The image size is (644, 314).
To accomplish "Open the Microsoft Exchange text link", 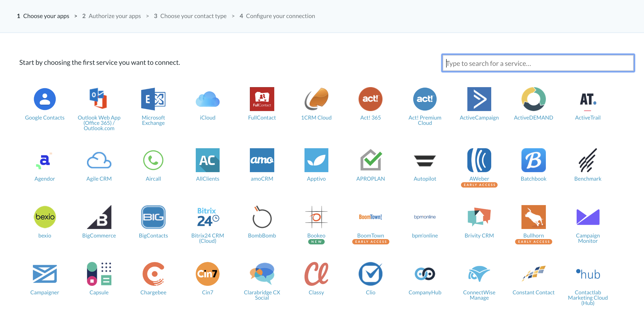I will click(x=153, y=120).
